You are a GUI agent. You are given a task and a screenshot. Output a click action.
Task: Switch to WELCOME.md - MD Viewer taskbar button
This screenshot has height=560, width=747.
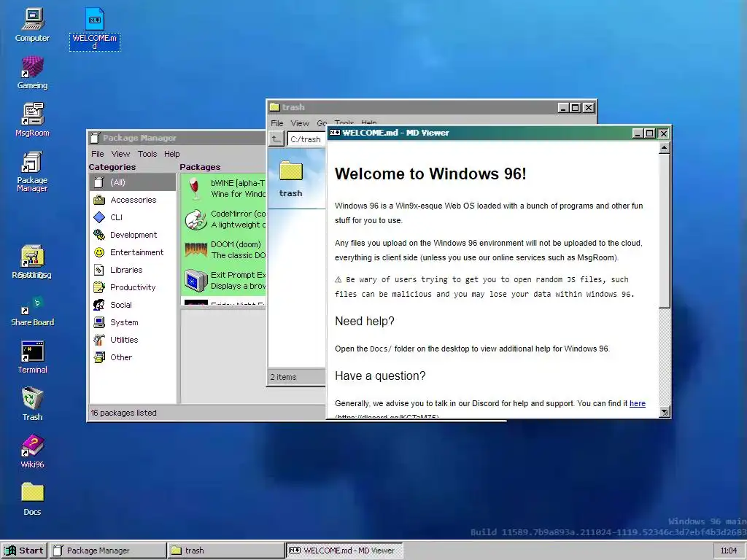344,551
